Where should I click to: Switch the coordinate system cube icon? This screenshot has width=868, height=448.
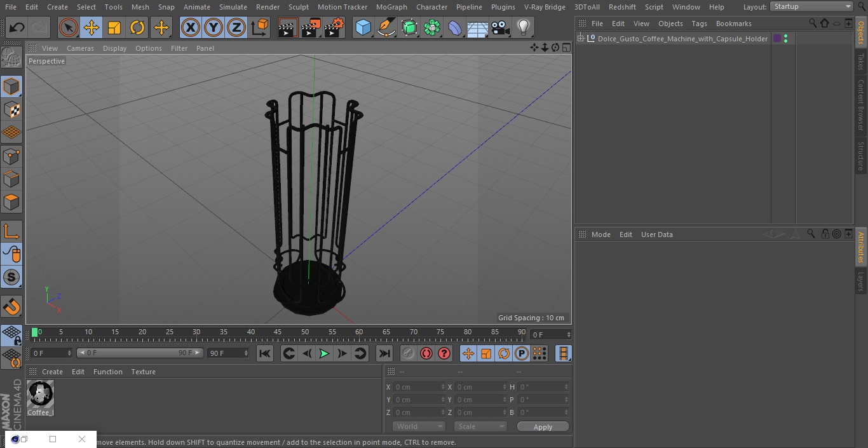tap(260, 27)
